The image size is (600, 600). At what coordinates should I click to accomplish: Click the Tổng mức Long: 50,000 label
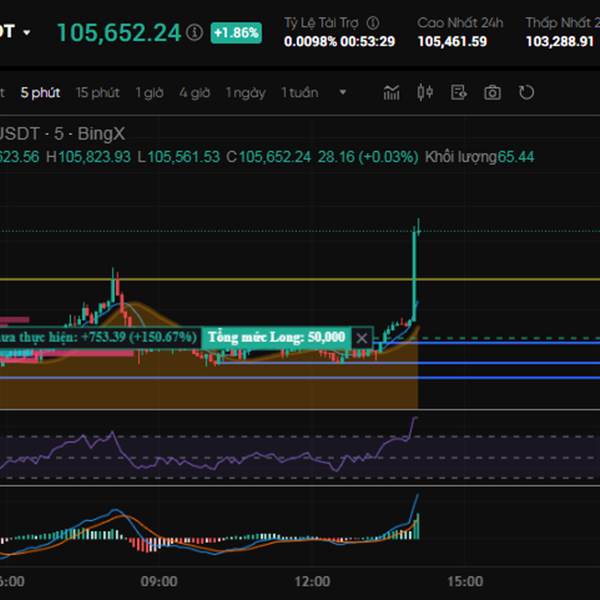(x=276, y=338)
